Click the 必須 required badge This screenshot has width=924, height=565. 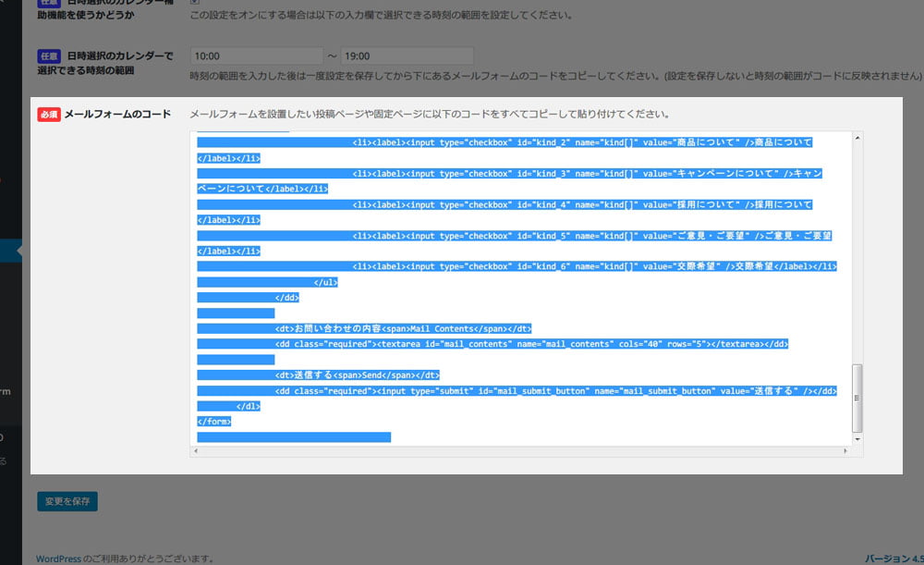(49, 115)
